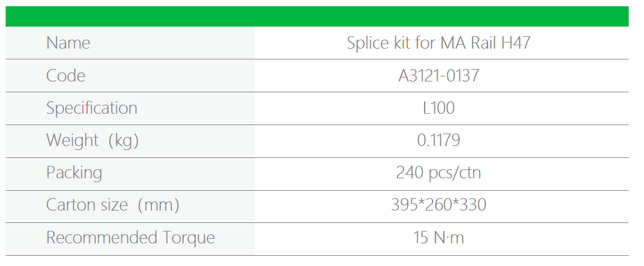Click the green header bar
Viewport: 644px width, 266px height.
(x=317, y=16)
